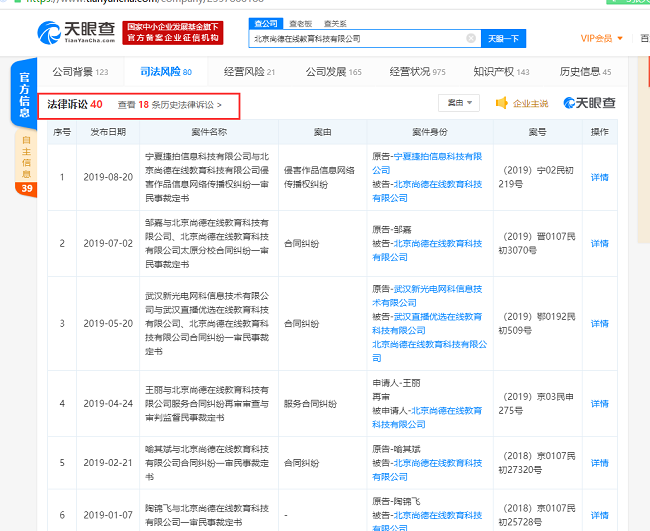The height and width of the screenshot is (531, 650).
Task: Clear the search box with the X icon
Action: tap(471, 38)
